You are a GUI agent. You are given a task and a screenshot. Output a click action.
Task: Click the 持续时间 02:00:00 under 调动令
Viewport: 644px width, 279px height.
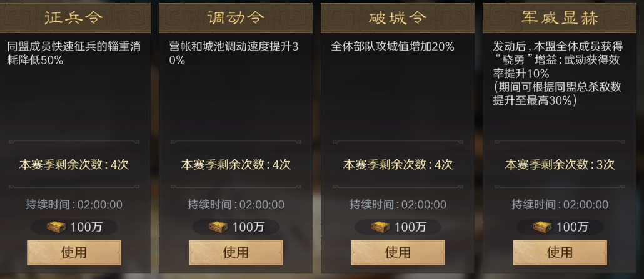click(x=236, y=205)
